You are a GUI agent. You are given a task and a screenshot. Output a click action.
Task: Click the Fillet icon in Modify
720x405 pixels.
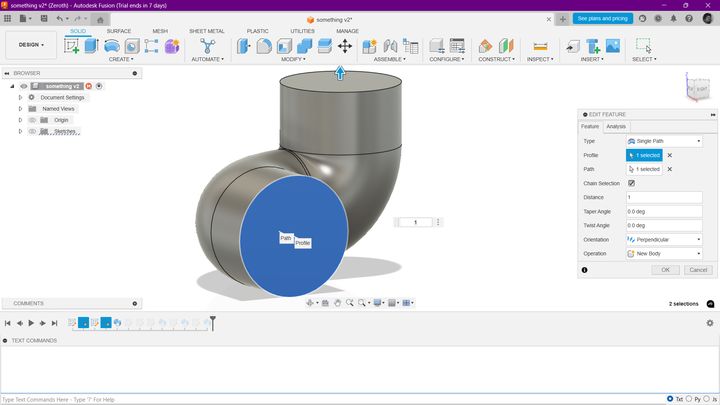pyautogui.click(x=264, y=46)
